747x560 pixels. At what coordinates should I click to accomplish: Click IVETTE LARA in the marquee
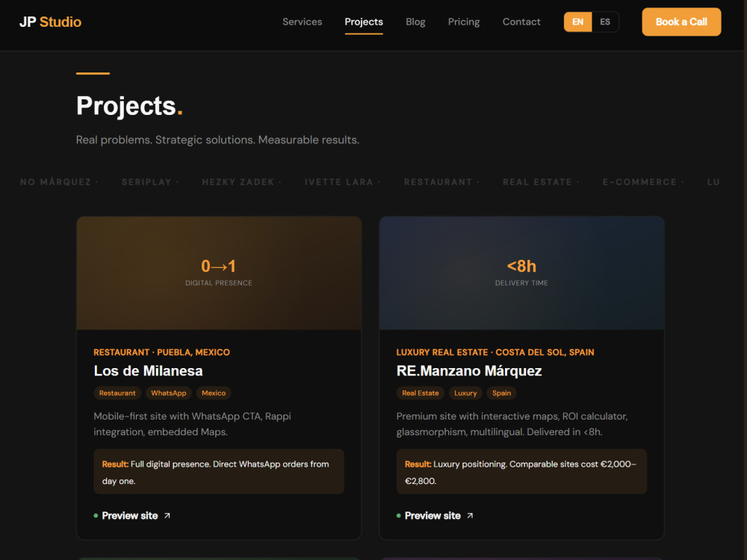(x=338, y=182)
